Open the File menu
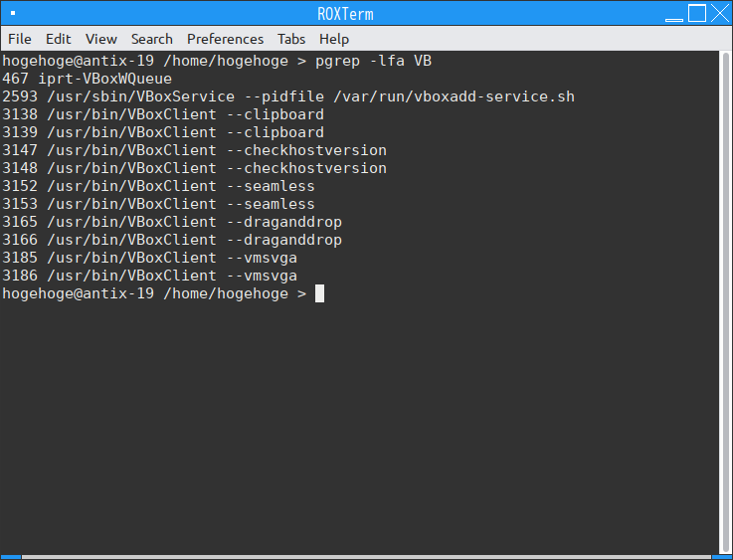Viewport: 733px width, 560px height. click(x=20, y=39)
